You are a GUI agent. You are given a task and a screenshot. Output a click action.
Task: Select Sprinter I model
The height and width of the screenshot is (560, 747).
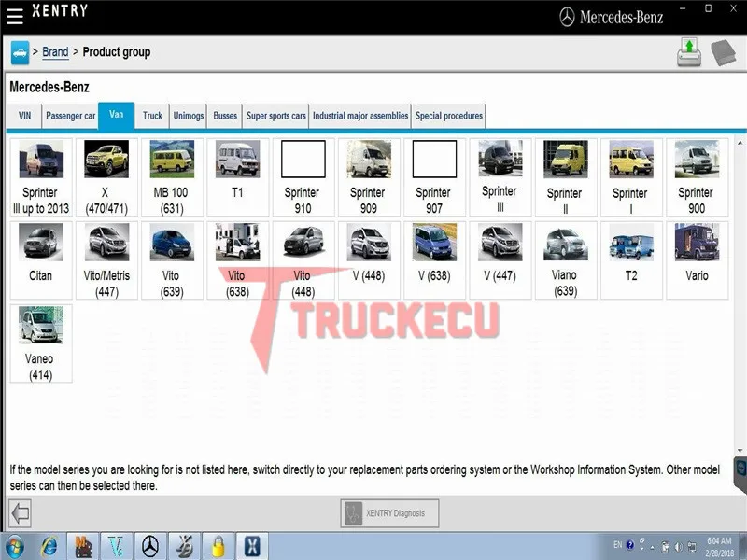click(631, 177)
